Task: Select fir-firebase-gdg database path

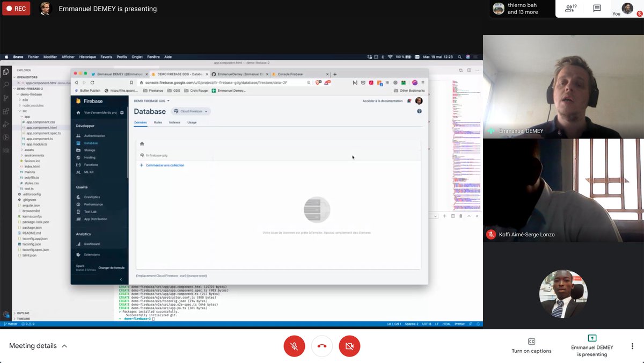Action: point(153,155)
